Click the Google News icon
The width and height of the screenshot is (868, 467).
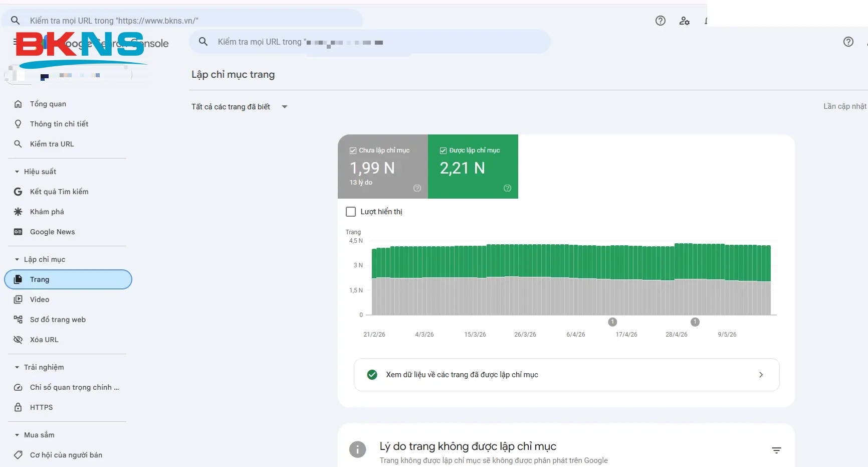(x=18, y=232)
